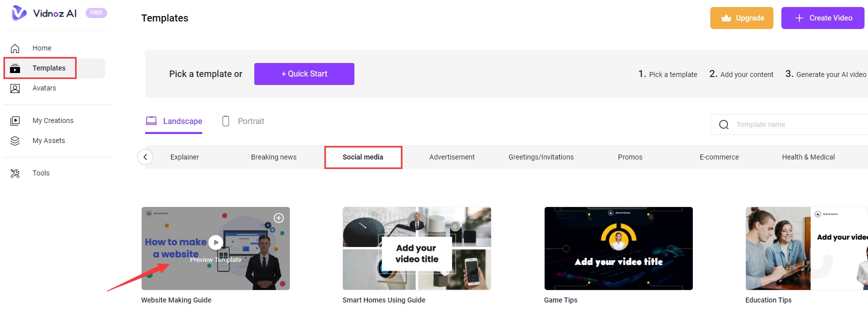Select the Landscape orientation tab
This screenshot has height=312, width=868.
click(174, 121)
